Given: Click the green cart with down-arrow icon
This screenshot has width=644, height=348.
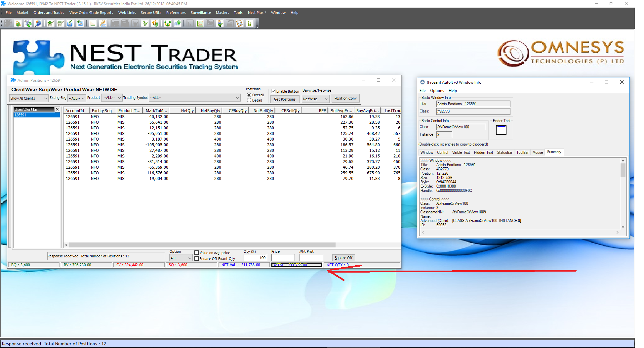Looking at the screenshot, I should pos(145,23).
